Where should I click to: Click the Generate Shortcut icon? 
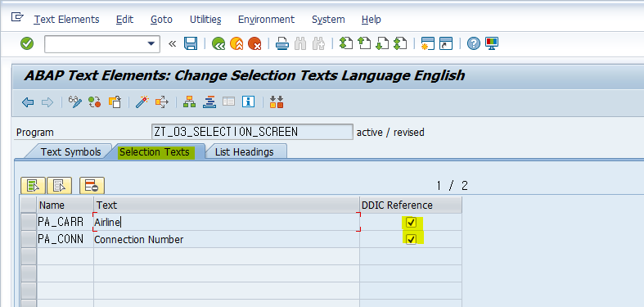pyautogui.click(x=446, y=43)
